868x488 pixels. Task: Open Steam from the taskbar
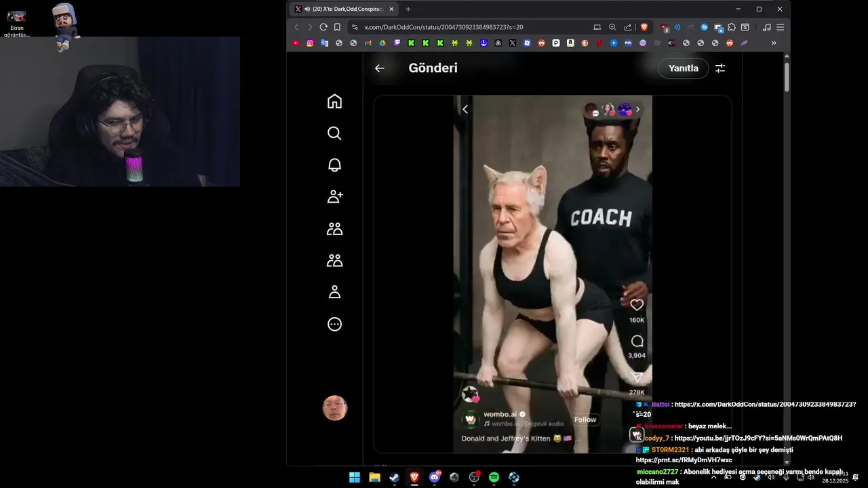[394, 477]
